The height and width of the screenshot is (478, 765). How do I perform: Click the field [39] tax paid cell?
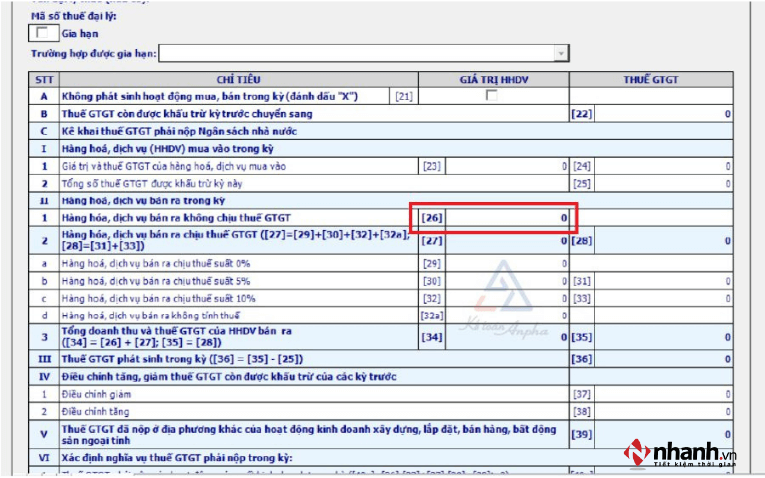pos(664,434)
